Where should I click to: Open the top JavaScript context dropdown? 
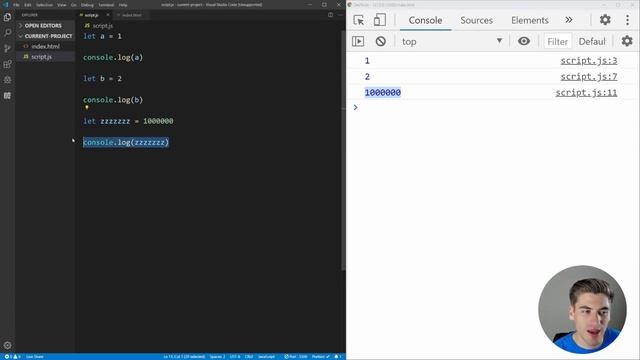click(452, 41)
